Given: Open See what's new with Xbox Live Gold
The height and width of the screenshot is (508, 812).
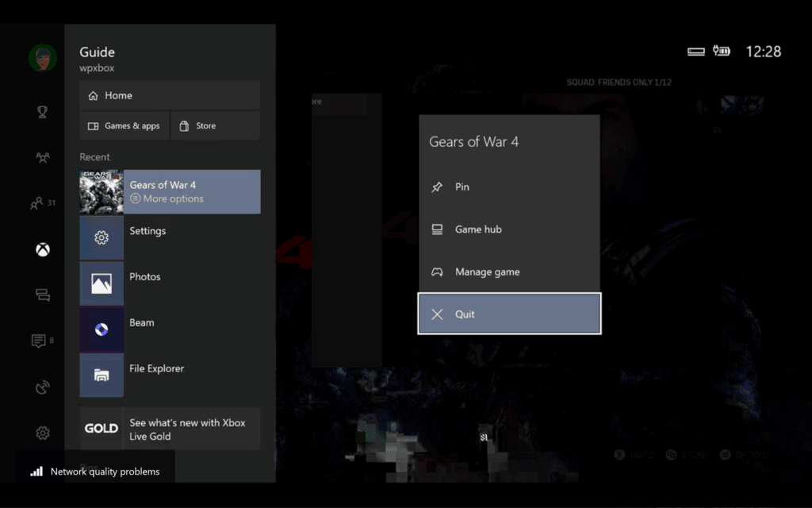Looking at the screenshot, I should pyautogui.click(x=170, y=429).
